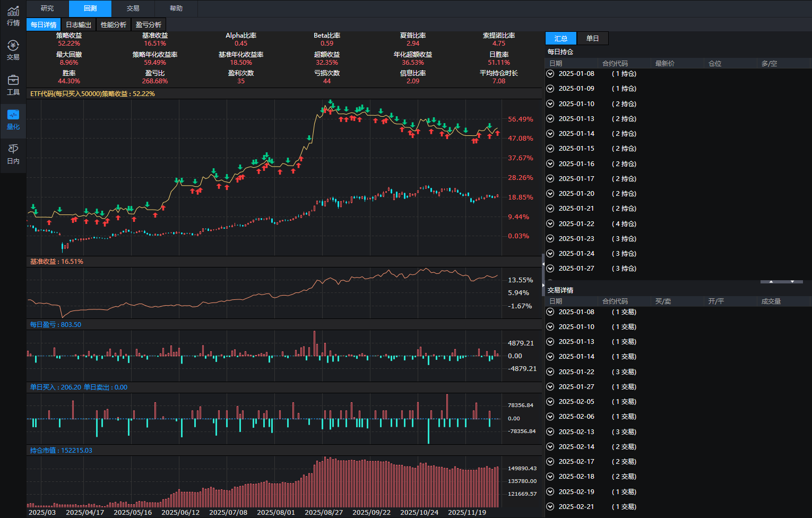The width and height of the screenshot is (812, 518).
Task: Switch holdings view to 汇总
Action: point(561,38)
